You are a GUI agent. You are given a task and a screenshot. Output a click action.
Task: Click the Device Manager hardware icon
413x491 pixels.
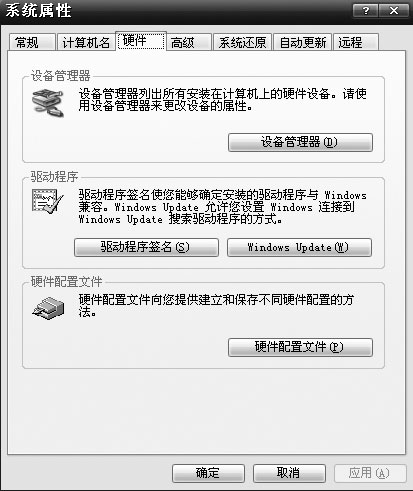[48, 103]
